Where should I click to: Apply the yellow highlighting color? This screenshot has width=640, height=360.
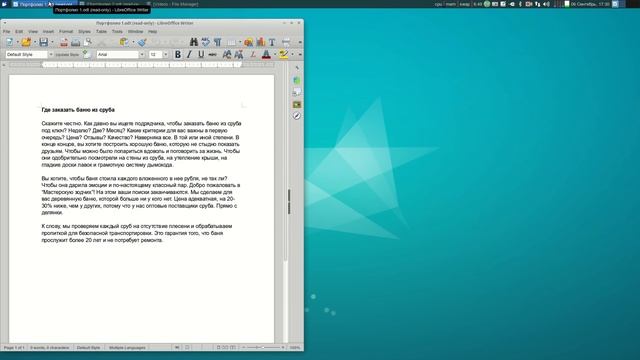click(283, 54)
